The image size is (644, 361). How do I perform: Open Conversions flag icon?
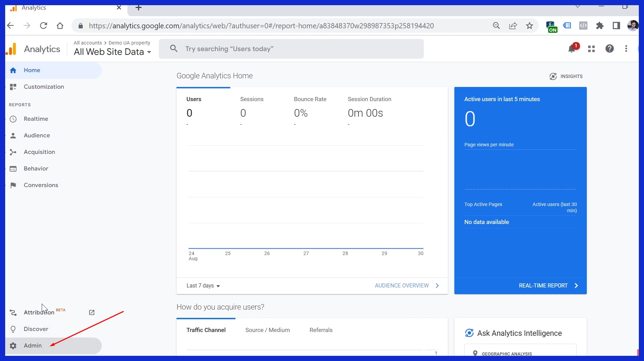click(x=13, y=185)
